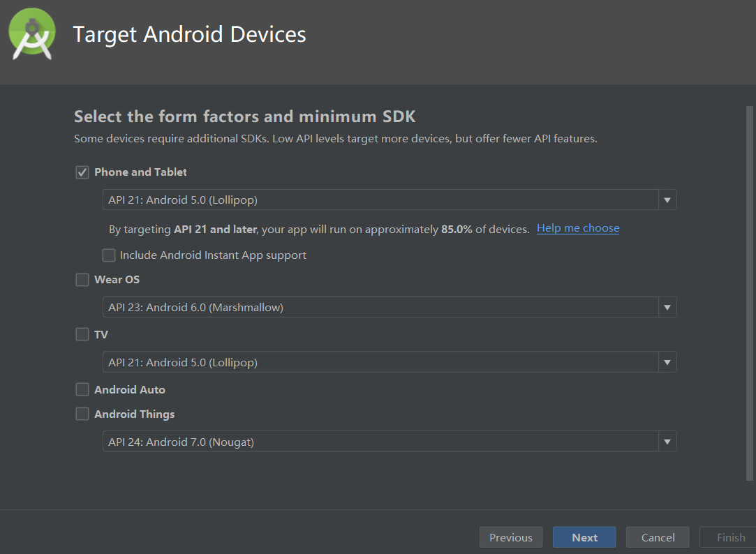Image resolution: width=756 pixels, height=554 pixels.
Task: Cancel the project setup wizard
Action: click(x=657, y=537)
